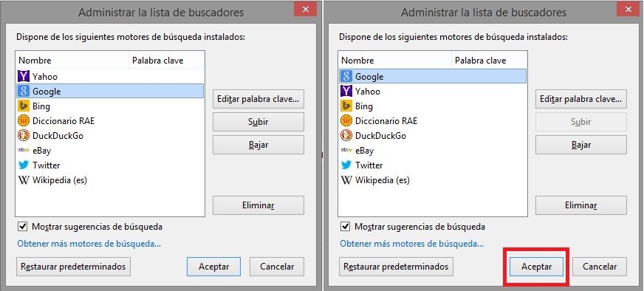644x291 pixels.
Task: Click Bing icon in left dialog list
Action: [x=24, y=106]
